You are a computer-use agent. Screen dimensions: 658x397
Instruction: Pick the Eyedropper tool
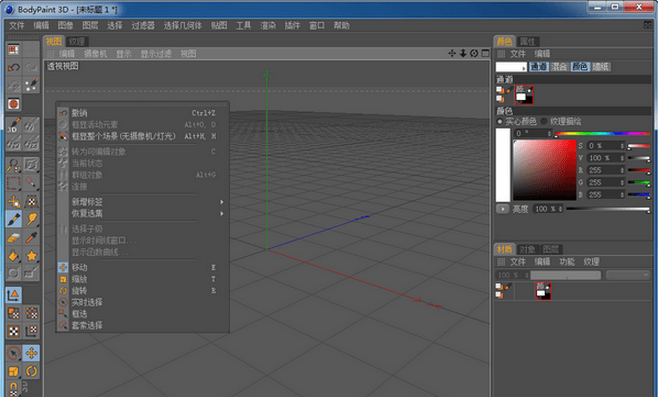tap(31, 237)
